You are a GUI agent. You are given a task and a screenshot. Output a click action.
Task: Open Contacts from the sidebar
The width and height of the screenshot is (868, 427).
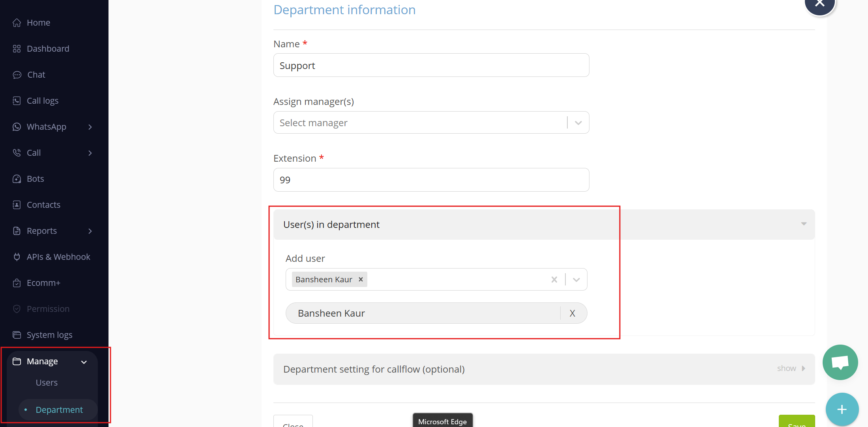(x=43, y=205)
